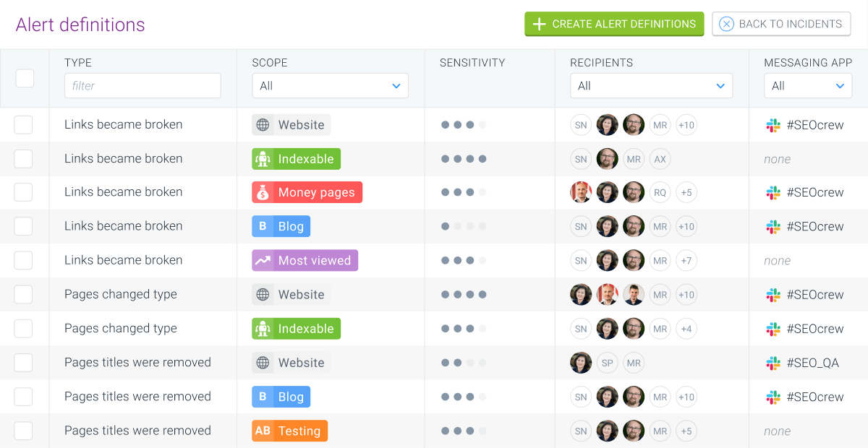Screen dimensions: 868x448
Task: Select the Alert definitions page title
Action: click(x=80, y=24)
